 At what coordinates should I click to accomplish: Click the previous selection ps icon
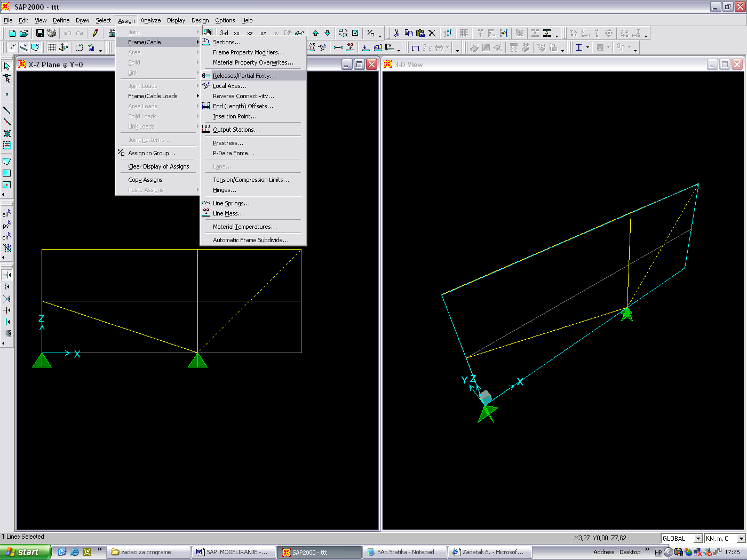(7, 225)
